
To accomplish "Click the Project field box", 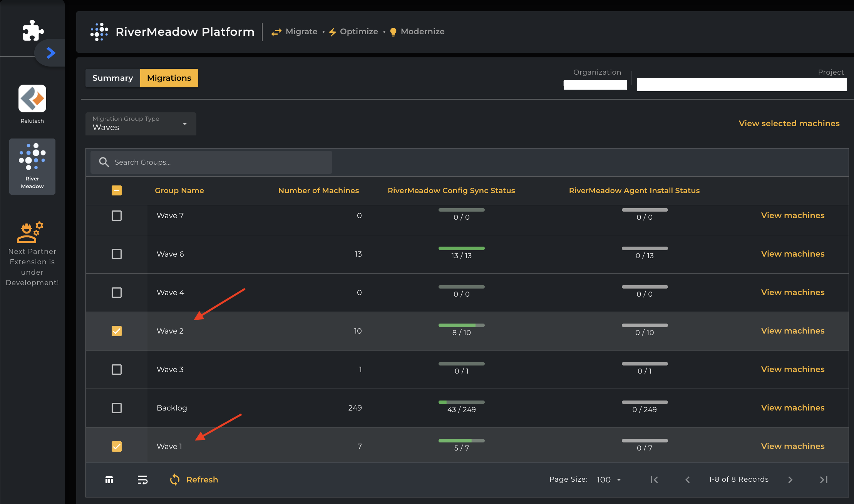I will [742, 85].
